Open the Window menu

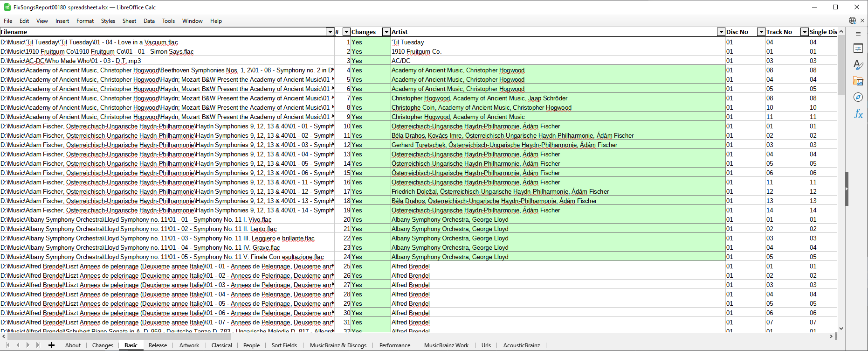coord(193,21)
